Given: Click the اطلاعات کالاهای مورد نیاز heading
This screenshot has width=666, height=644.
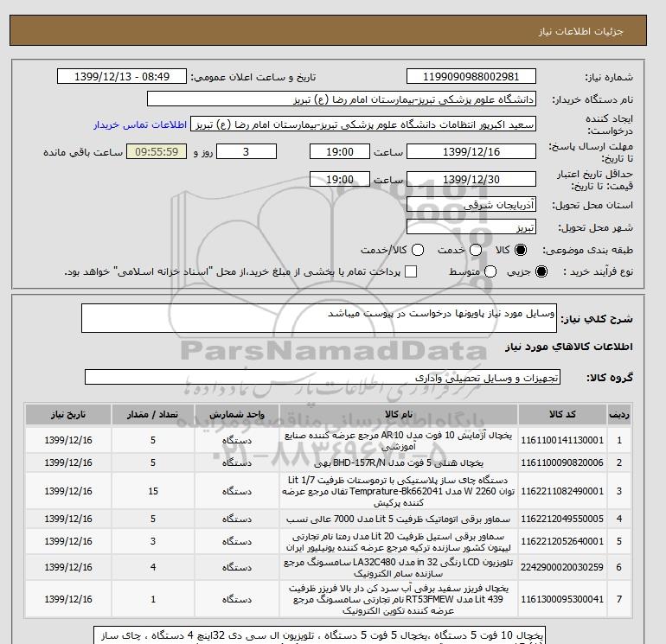Looking at the screenshot, I should click(569, 347).
